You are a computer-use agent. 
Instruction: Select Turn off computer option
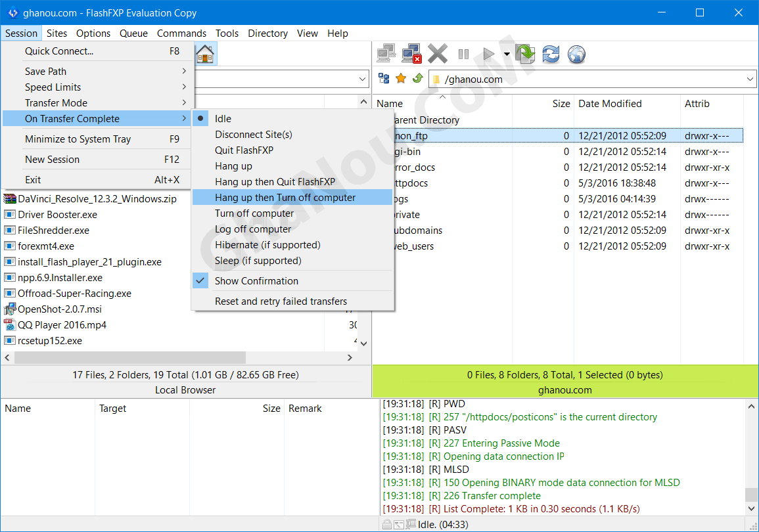[x=292, y=213]
